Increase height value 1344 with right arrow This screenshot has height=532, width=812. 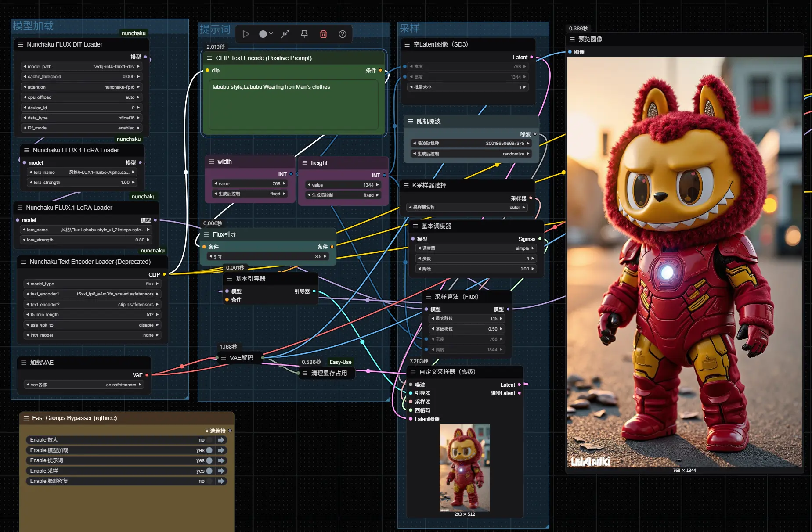(377, 185)
